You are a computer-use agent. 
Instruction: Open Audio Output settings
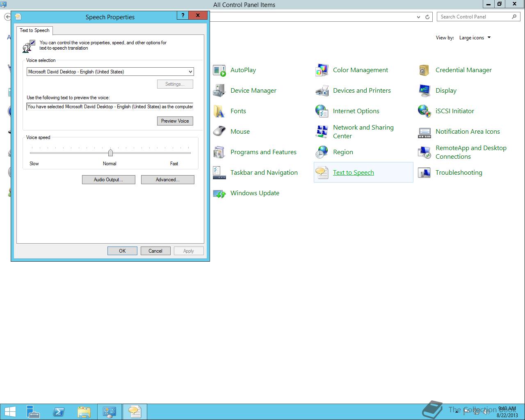[109, 180]
